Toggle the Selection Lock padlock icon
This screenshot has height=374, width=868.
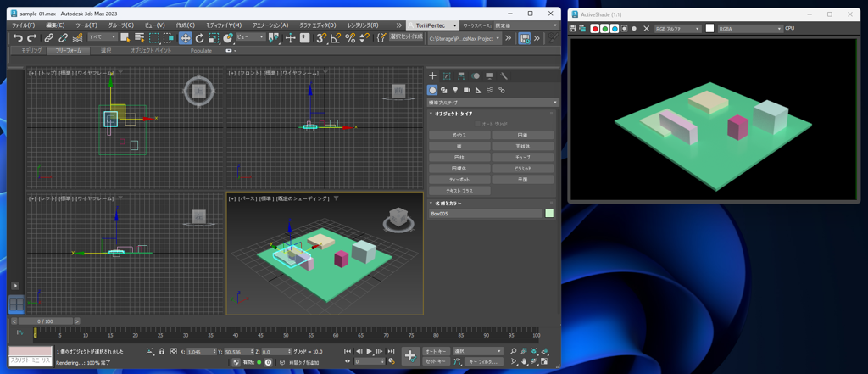click(162, 351)
